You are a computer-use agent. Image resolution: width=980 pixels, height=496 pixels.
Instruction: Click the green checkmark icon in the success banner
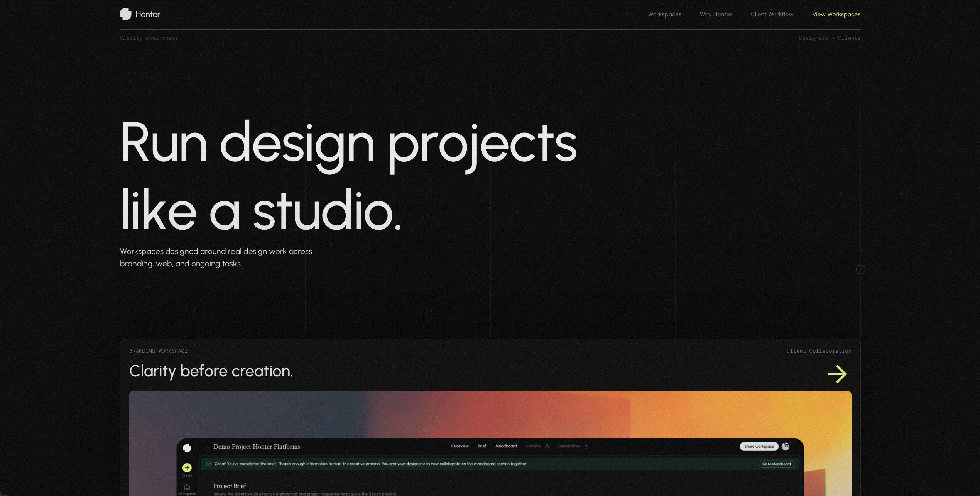[x=208, y=464]
